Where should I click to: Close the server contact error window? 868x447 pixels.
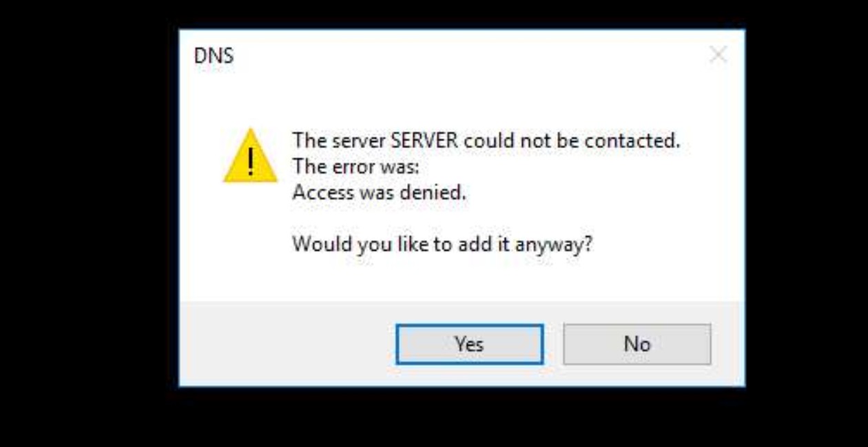[x=719, y=54]
